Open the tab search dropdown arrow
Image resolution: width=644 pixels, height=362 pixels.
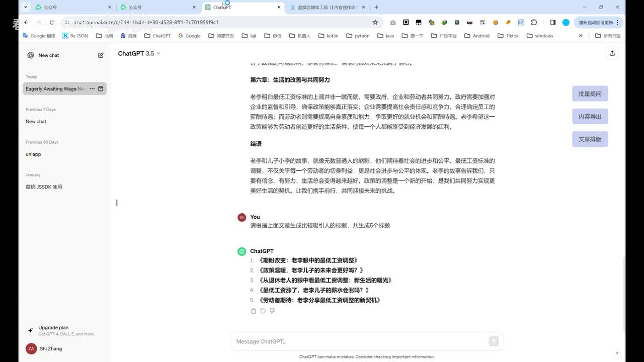25,7
